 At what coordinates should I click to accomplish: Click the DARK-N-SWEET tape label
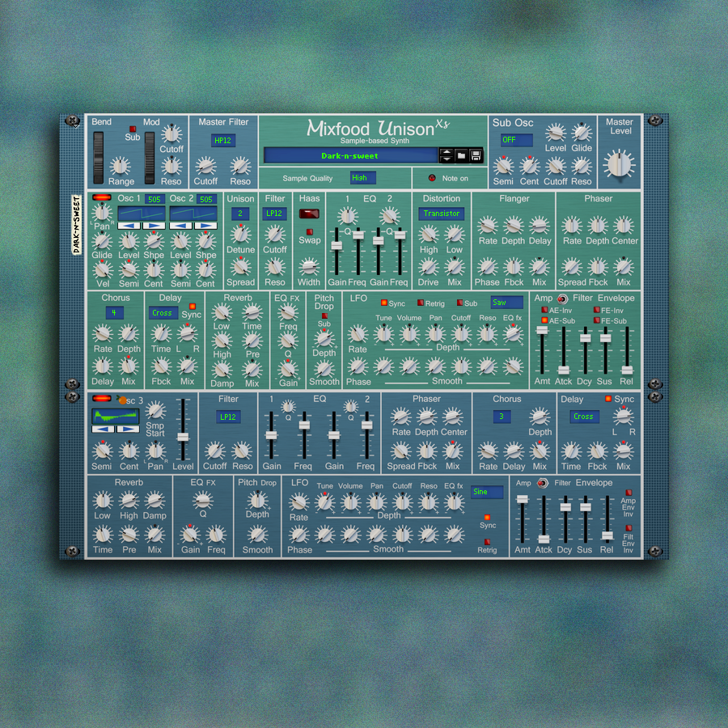(77, 225)
